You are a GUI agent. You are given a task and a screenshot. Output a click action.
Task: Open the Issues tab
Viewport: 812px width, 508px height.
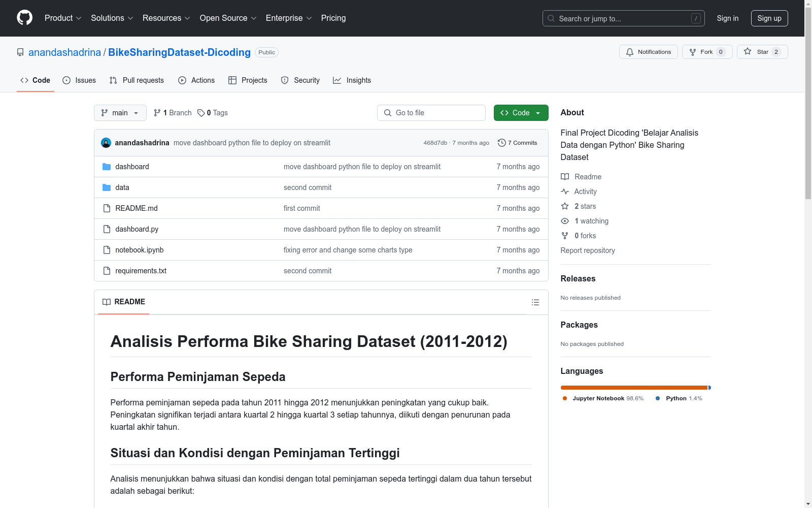(79, 80)
